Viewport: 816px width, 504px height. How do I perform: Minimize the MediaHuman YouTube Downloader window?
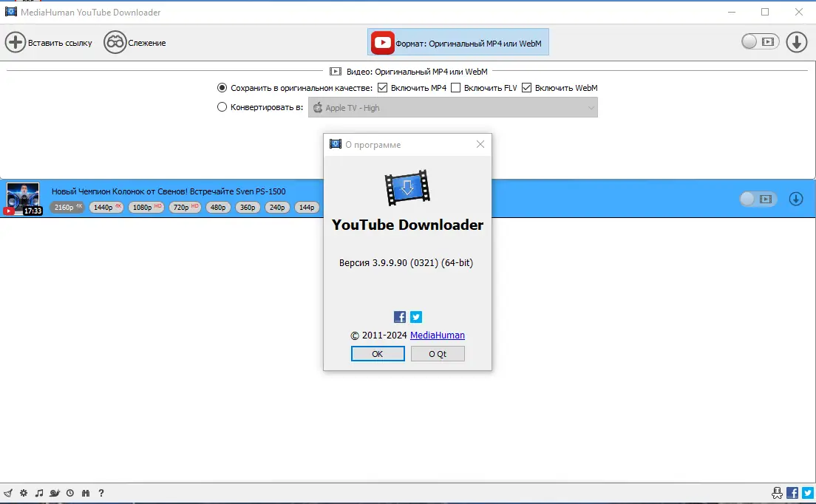[x=732, y=12]
